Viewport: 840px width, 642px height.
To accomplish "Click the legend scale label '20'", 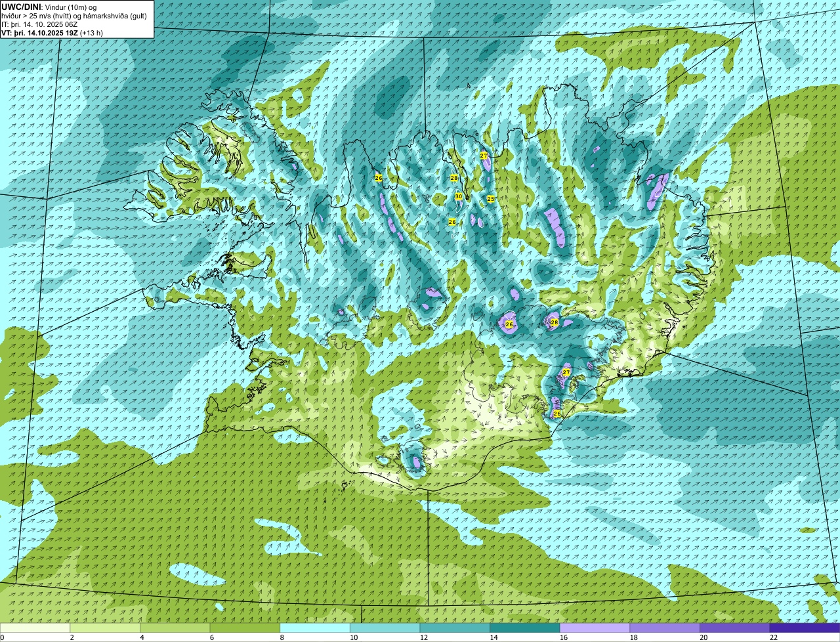I will pyautogui.click(x=703, y=637).
